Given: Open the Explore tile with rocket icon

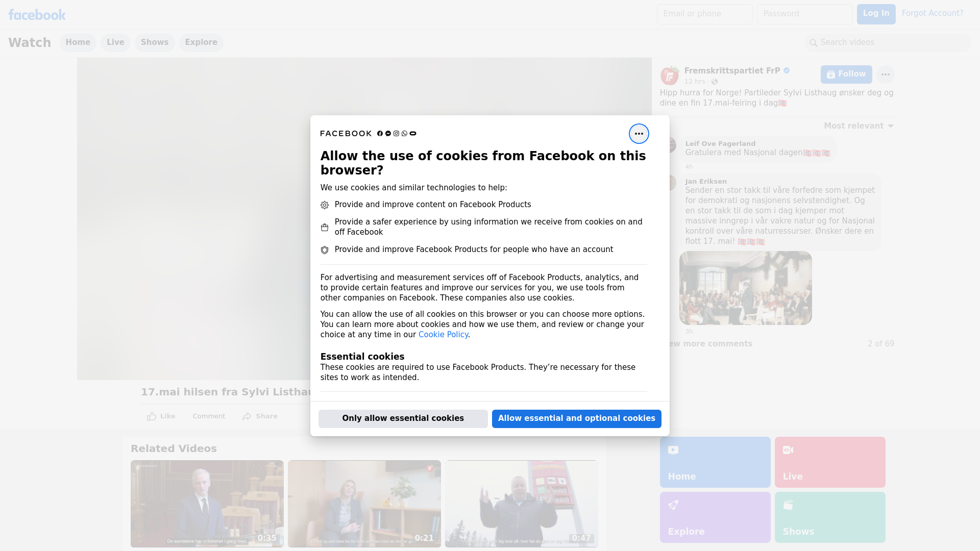Looking at the screenshot, I should 715,517.
